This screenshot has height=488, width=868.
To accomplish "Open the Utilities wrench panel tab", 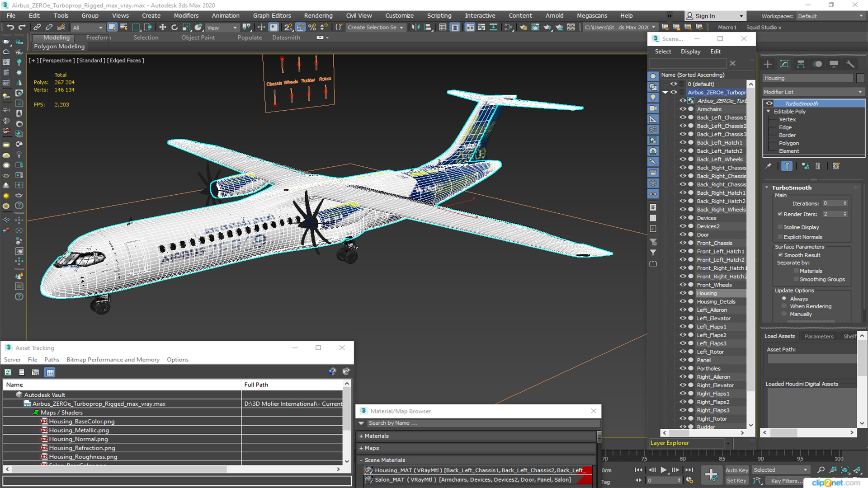I will (850, 64).
